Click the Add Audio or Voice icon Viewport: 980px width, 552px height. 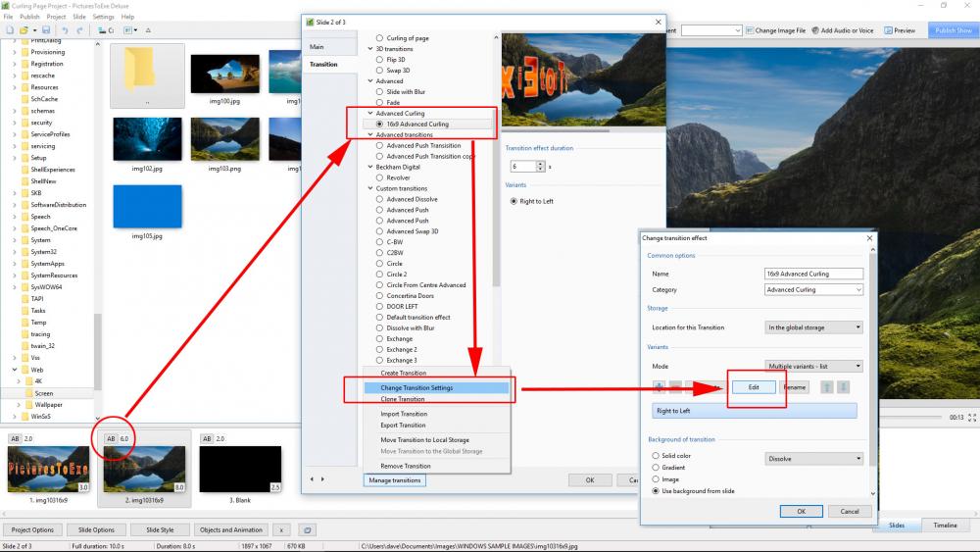pyautogui.click(x=815, y=30)
